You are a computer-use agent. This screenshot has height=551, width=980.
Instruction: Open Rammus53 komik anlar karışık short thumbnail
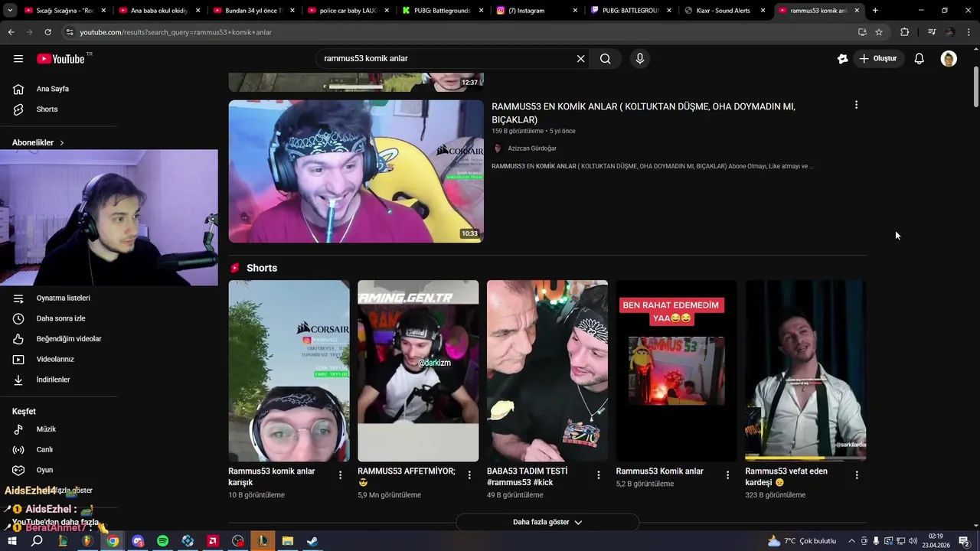(289, 370)
